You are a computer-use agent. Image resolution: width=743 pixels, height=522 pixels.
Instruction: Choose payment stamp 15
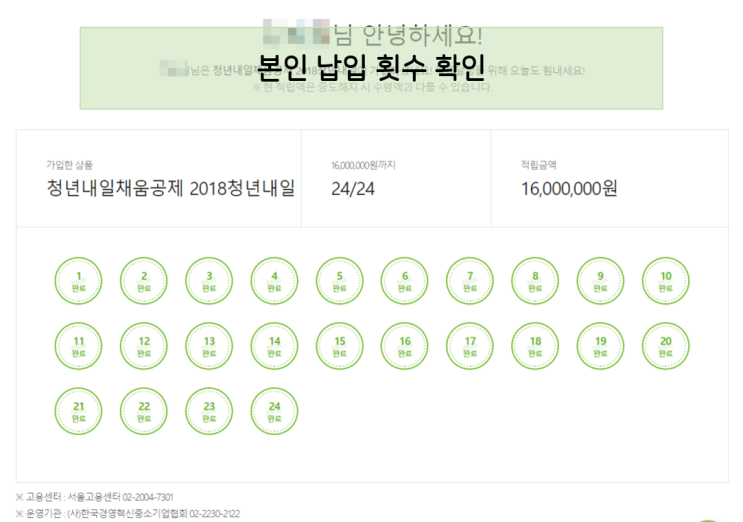pyautogui.click(x=340, y=346)
